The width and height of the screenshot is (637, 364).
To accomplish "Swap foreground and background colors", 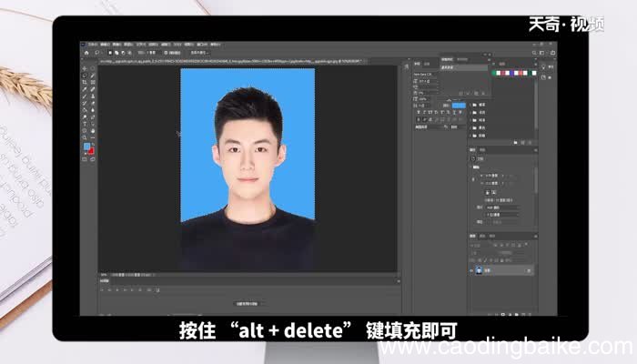I will [x=93, y=144].
